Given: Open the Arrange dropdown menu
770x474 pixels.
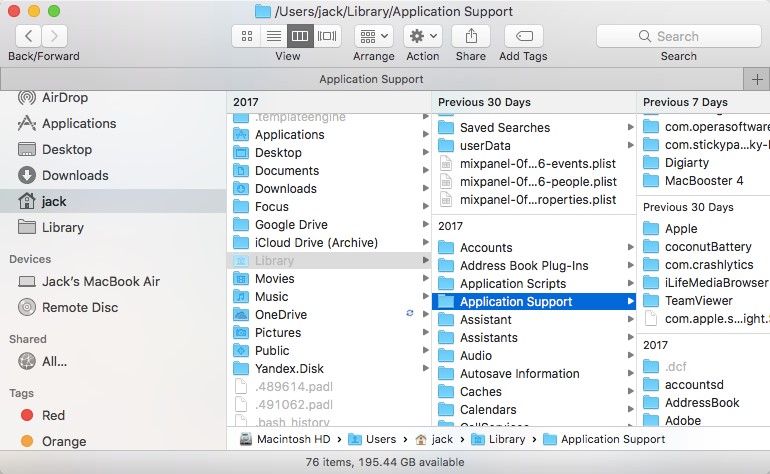Looking at the screenshot, I should [x=375, y=36].
